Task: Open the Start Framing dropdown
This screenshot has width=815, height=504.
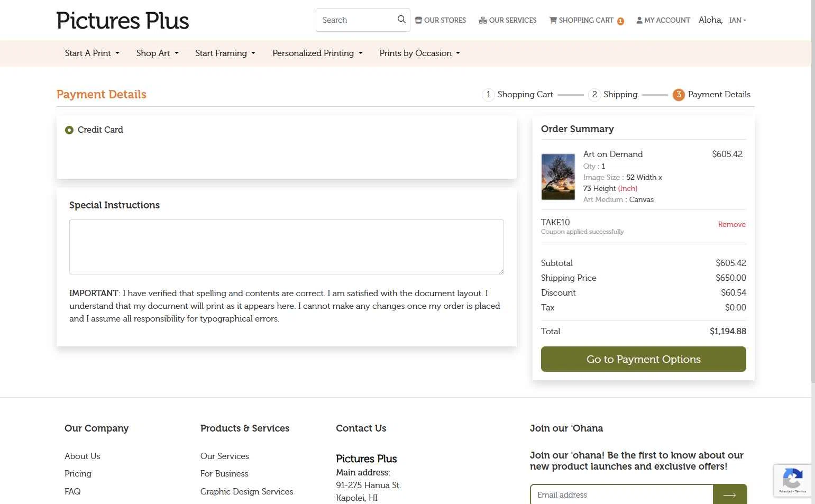Action: [225, 53]
